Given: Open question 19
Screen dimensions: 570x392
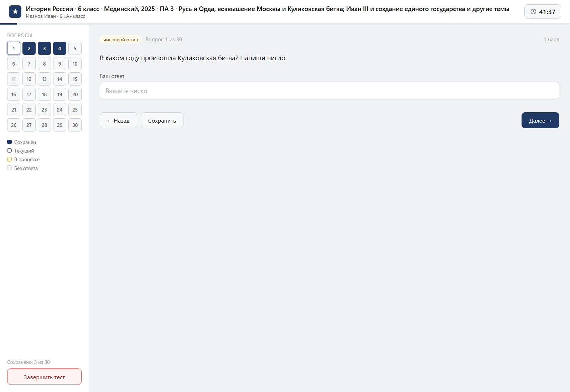Looking at the screenshot, I should (59, 94).
